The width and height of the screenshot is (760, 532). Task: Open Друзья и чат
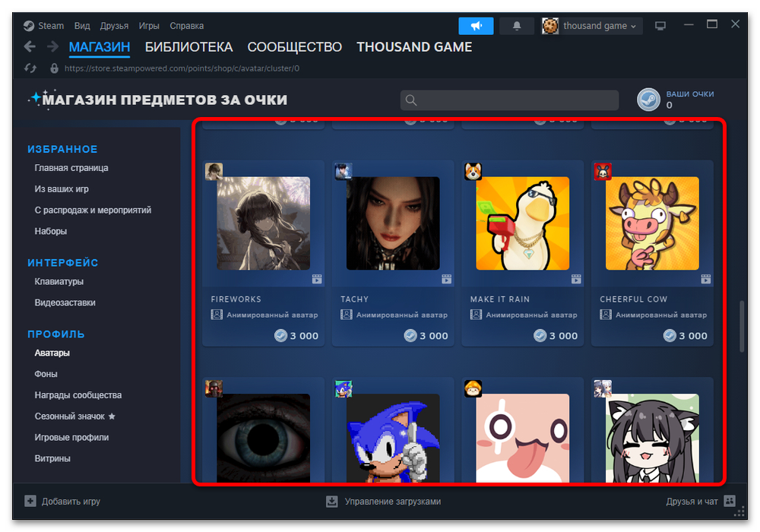point(701,501)
